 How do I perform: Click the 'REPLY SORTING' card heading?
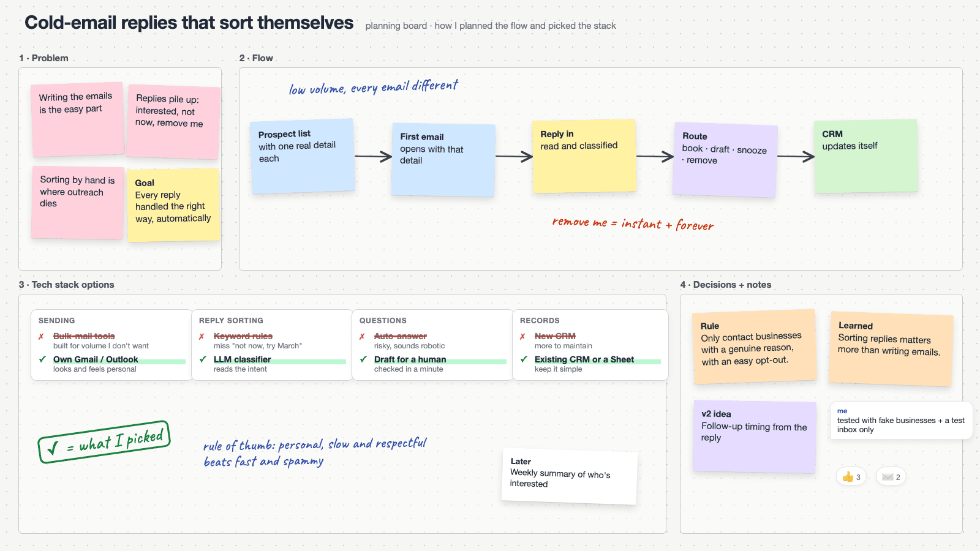point(231,321)
